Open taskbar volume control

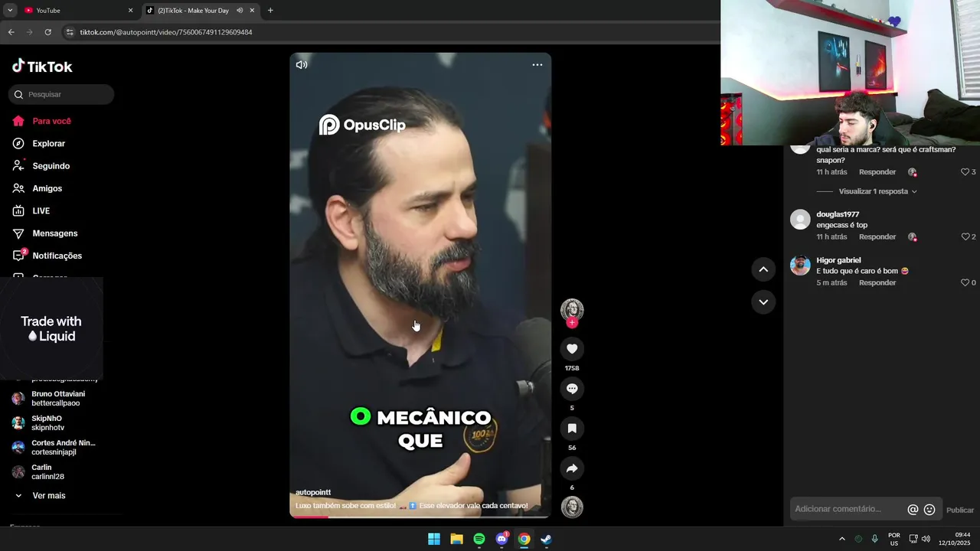coord(926,539)
